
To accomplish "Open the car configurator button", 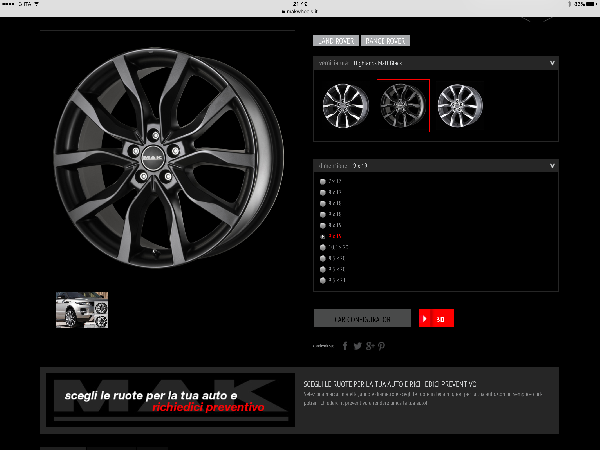I will (362, 318).
